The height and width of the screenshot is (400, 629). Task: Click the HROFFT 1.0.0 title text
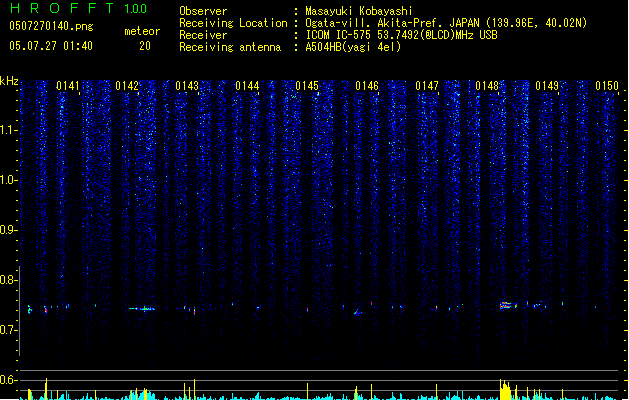coord(78,8)
